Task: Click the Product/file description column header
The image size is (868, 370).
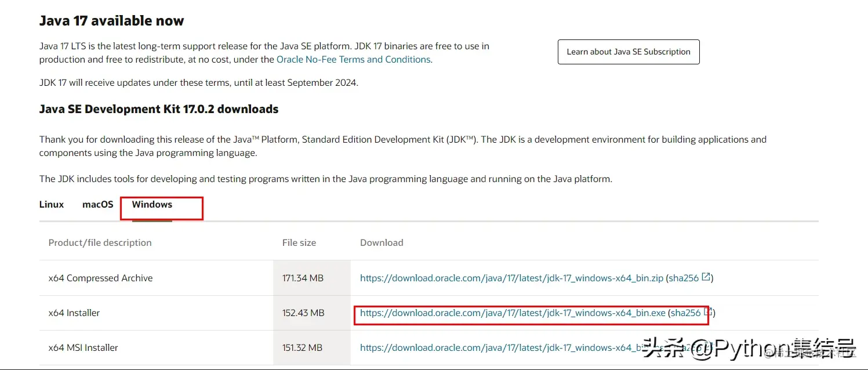Action: (100, 242)
